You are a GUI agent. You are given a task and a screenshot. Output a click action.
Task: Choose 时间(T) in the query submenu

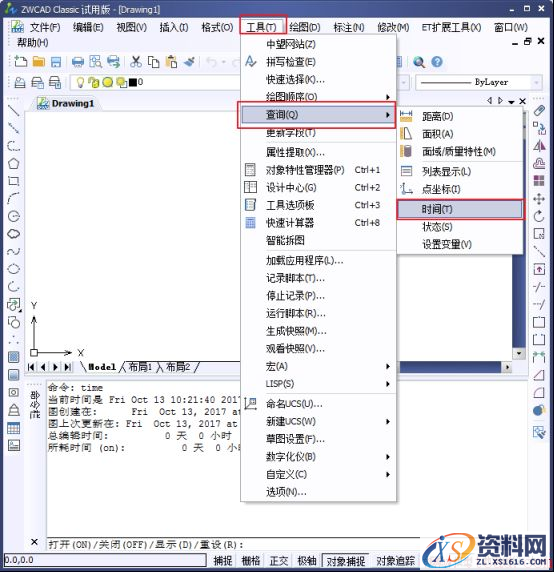point(460,209)
